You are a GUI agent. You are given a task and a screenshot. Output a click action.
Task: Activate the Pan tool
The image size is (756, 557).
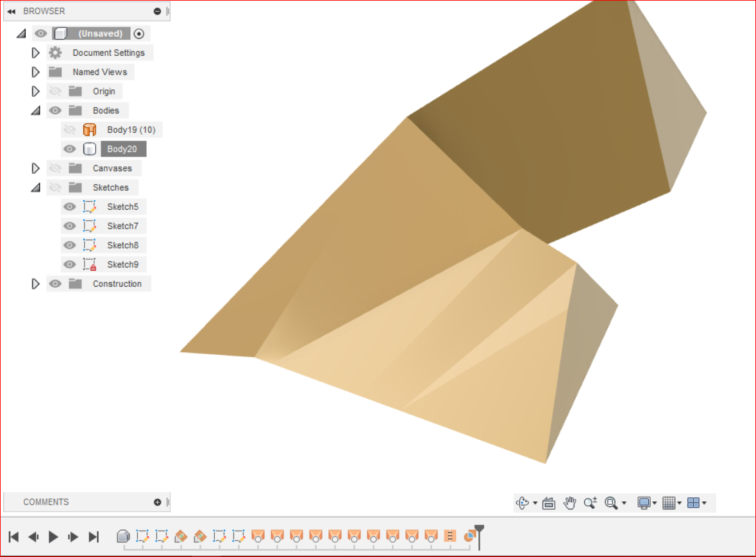point(570,502)
